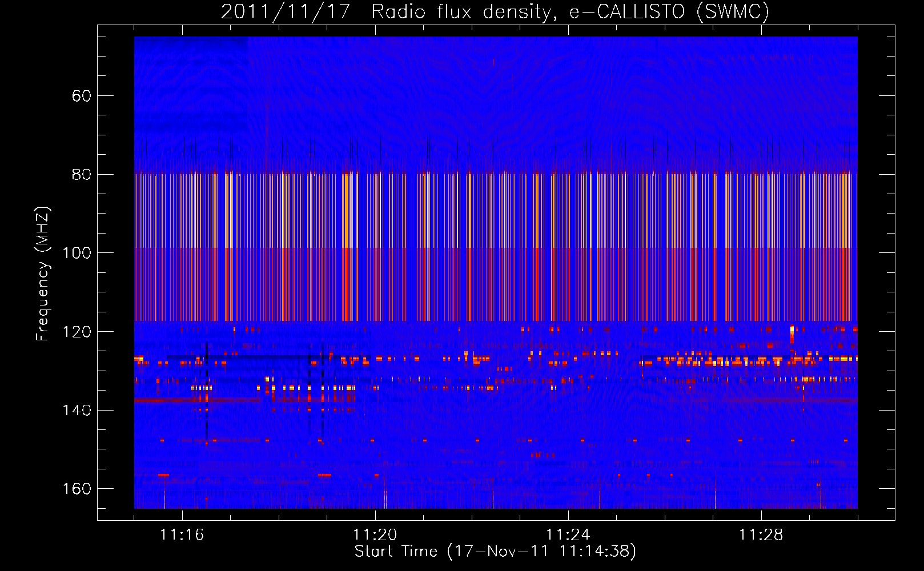Click the 120 frequency tick label
This screenshot has width=924, height=571.
point(77,332)
